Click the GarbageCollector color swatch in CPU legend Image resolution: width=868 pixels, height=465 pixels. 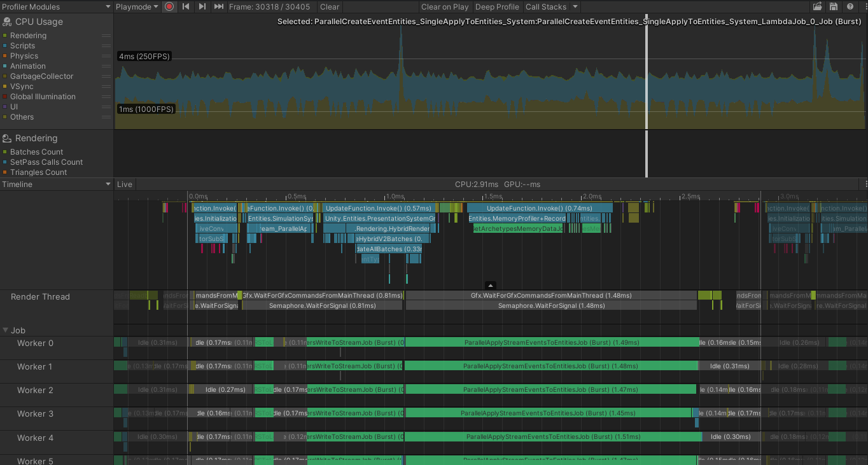(x=6, y=76)
